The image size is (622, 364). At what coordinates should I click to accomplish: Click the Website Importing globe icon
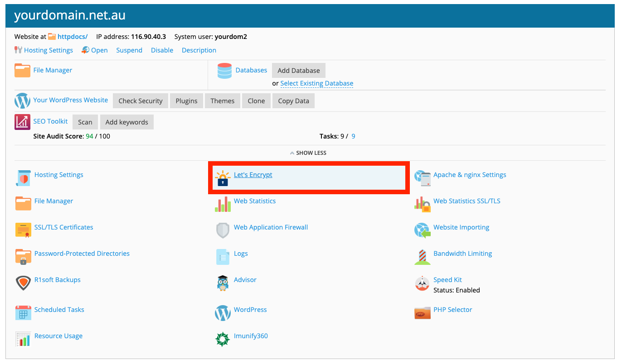(423, 230)
